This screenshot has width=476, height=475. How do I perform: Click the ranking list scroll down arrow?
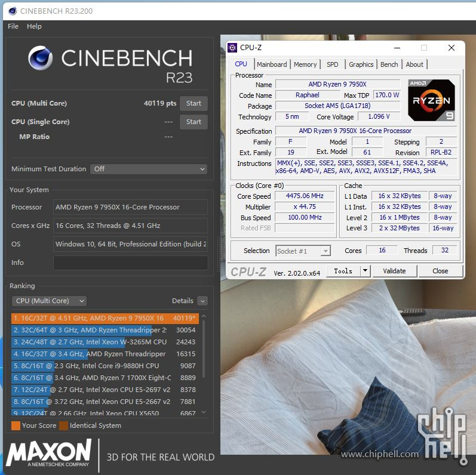[204, 412]
